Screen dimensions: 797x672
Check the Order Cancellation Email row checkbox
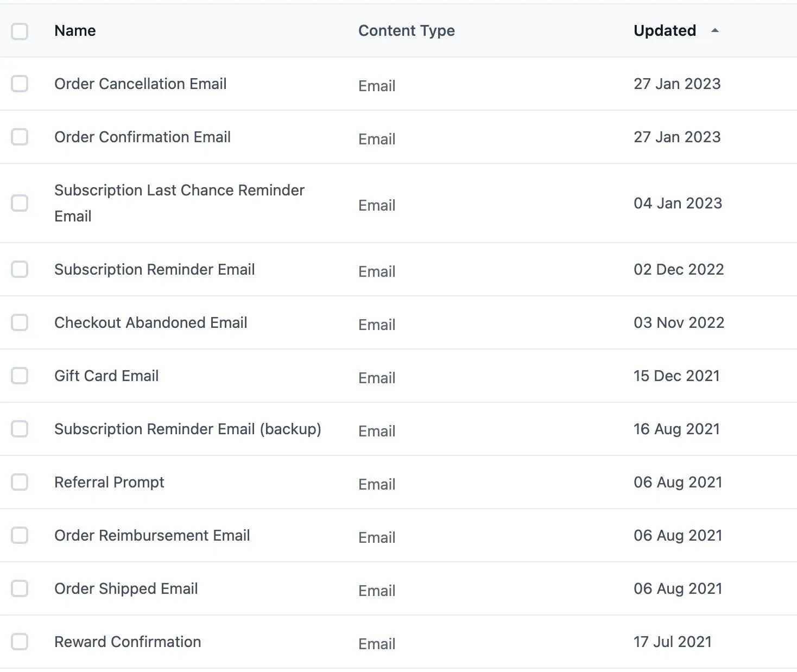20,84
